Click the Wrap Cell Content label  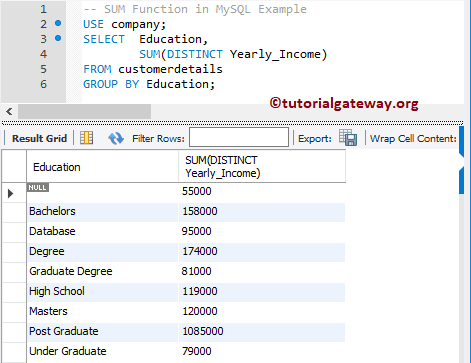point(413,138)
